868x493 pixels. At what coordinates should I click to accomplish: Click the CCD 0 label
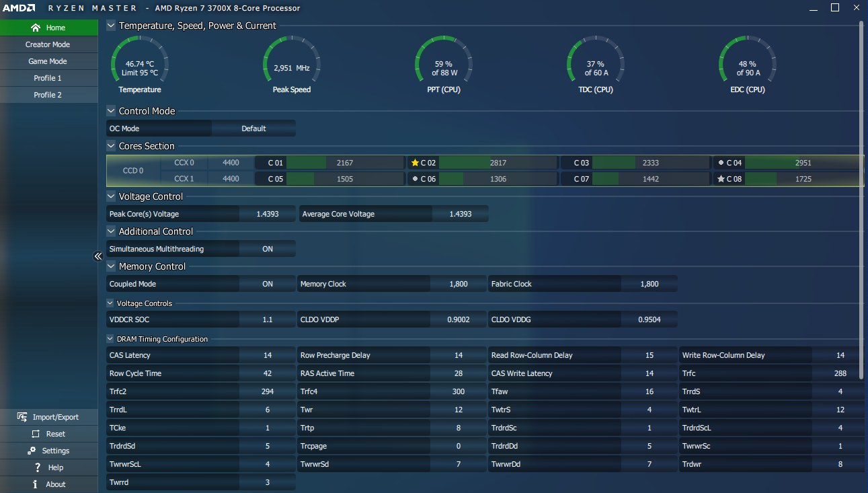(x=133, y=171)
